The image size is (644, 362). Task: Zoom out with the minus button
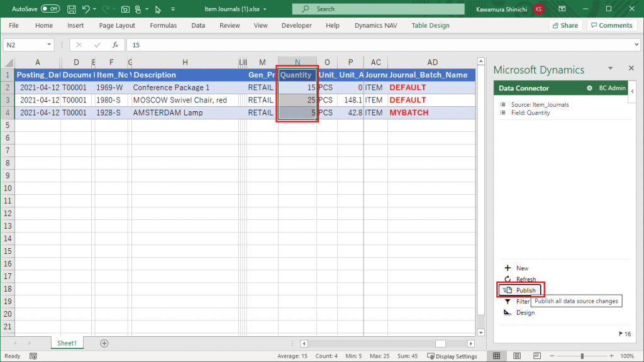(552, 356)
